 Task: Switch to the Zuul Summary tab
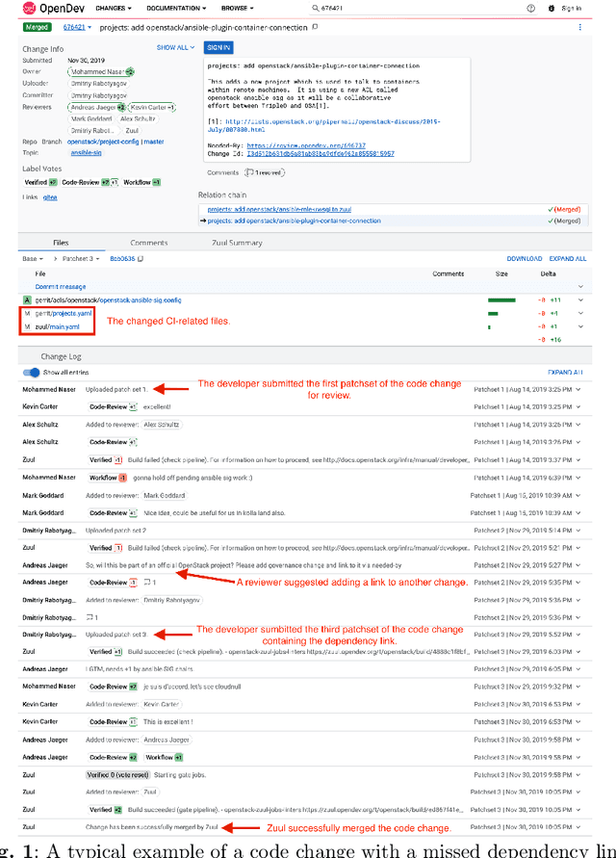tap(237, 243)
